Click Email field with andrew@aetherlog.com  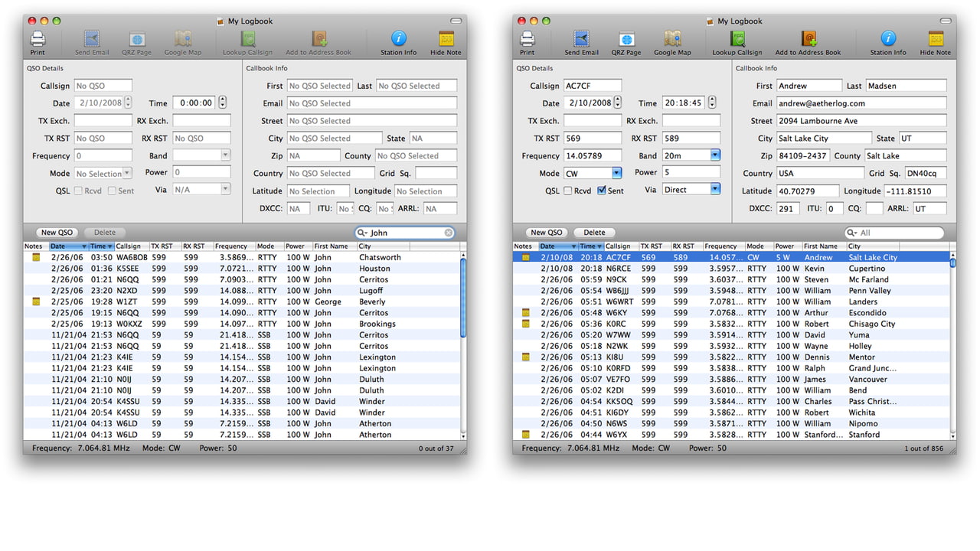861,103
